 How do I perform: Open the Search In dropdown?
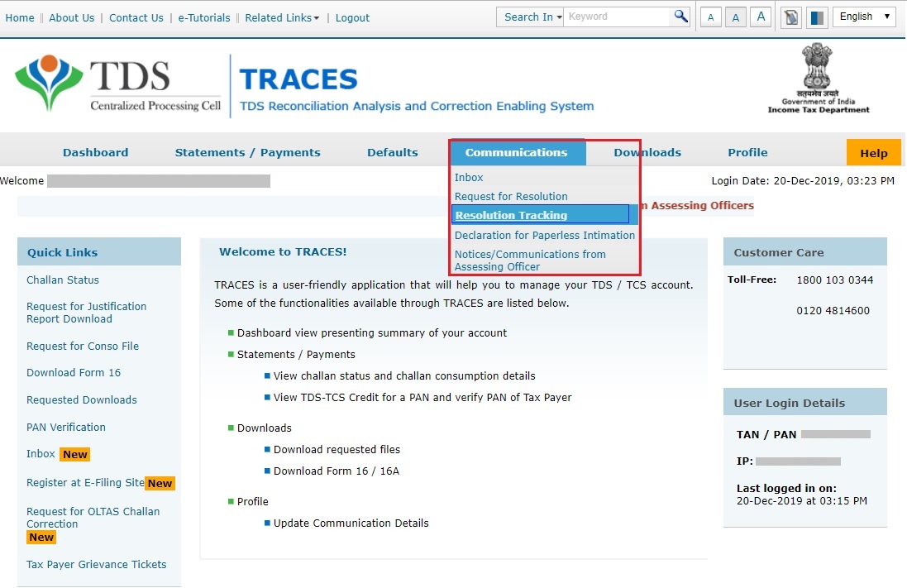[x=529, y=16]
